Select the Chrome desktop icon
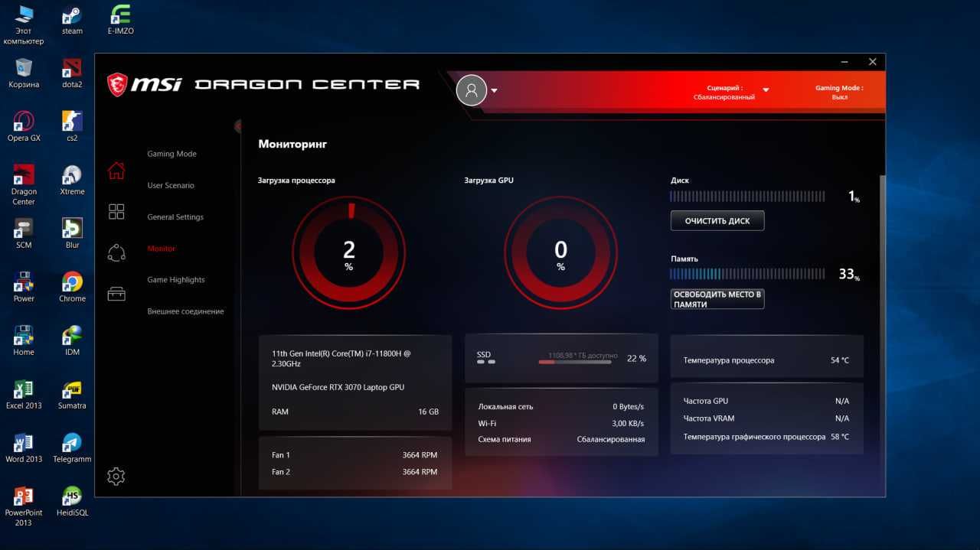 (72, 288)
